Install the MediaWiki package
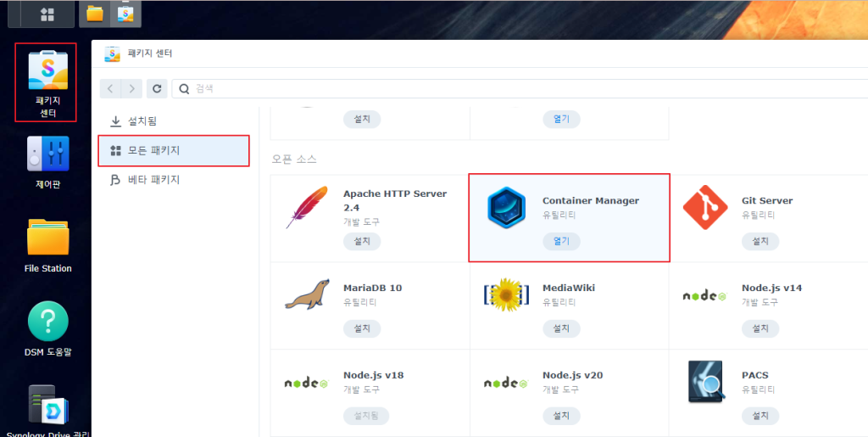Image resolution: width=868 pixels, height=437 pixels. click(561, 328)
